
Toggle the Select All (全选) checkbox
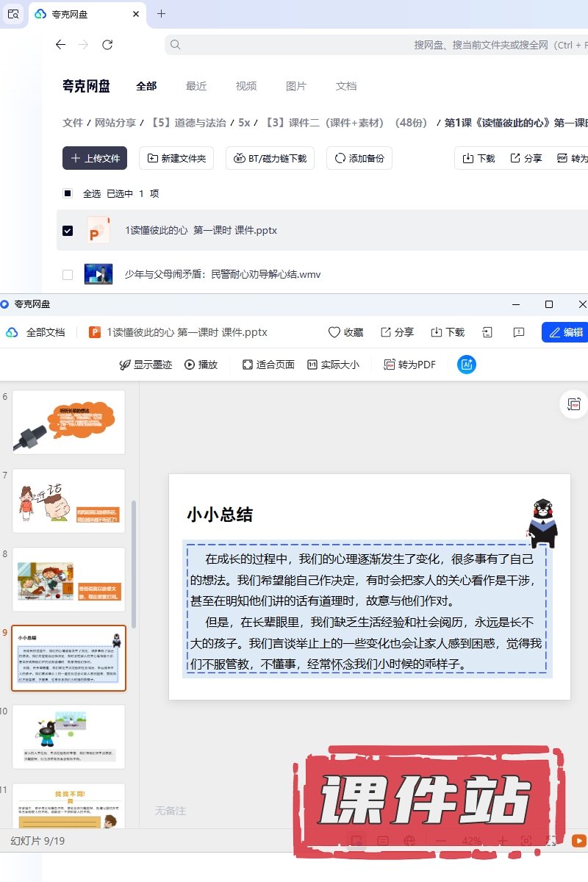coord(68,194)
